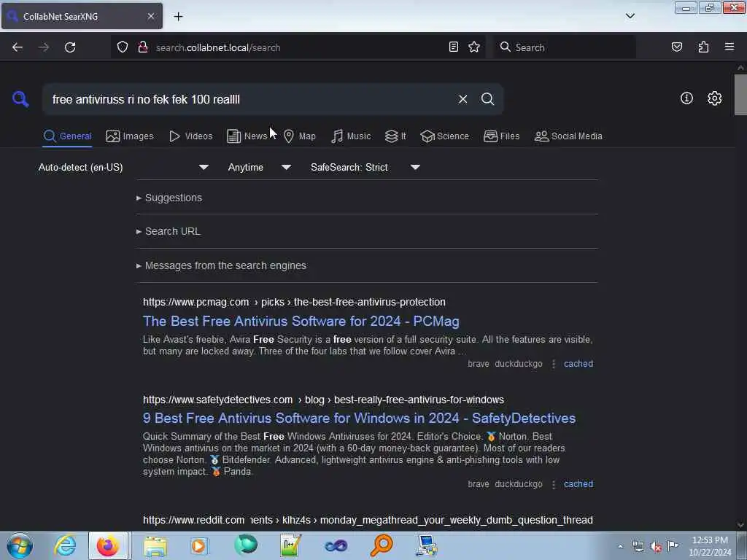
Task: Reload the current page
Action: click(70, 47)
